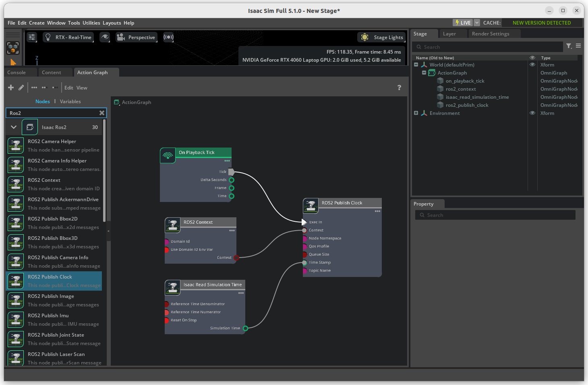
Task: Click the plus icon in Action Graph toolbar
Action: point(11,87)
